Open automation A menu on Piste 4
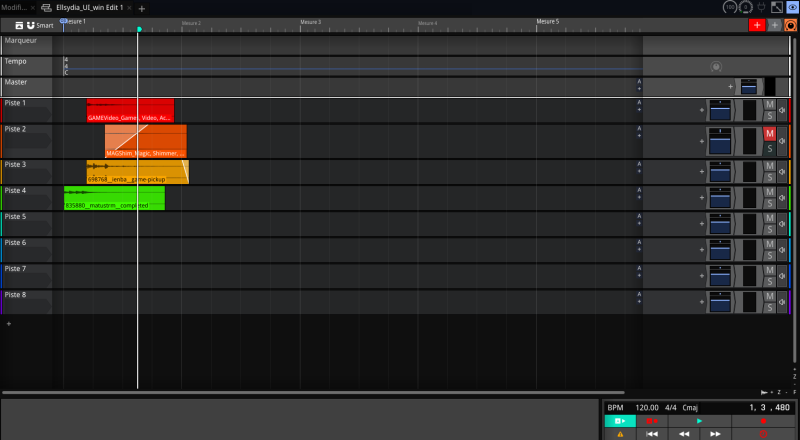This screenshot has height=440, width=800. 639,190
